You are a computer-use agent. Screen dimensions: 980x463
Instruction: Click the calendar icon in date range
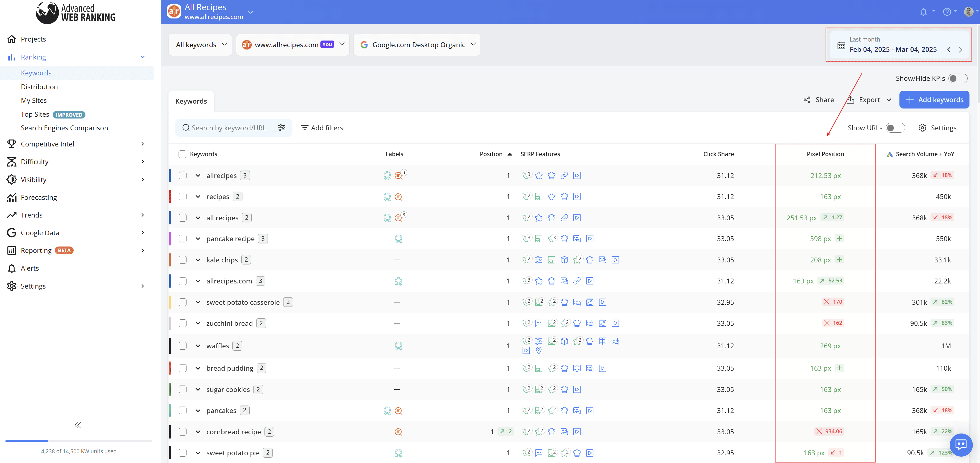click(841, 46)
